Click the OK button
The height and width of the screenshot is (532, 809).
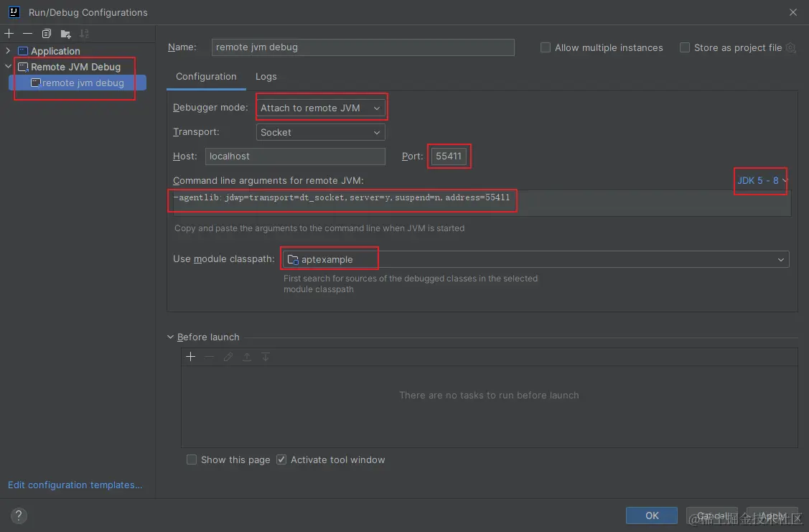(652, 515)
